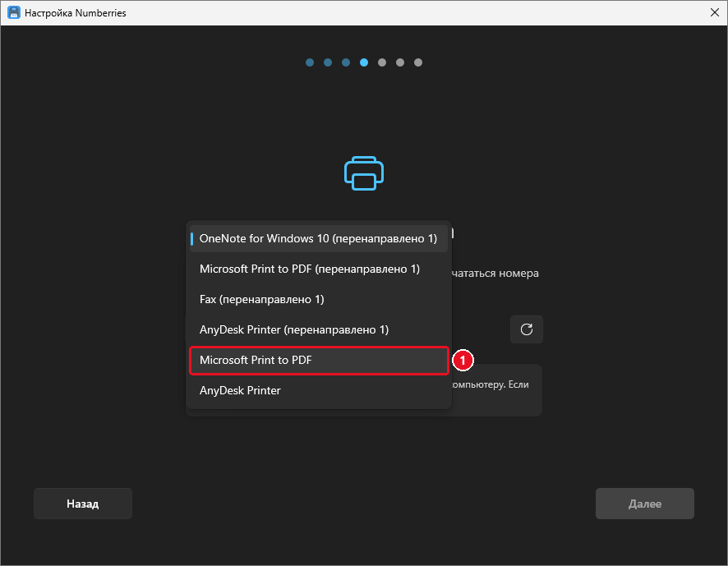Click the Далее button
728x566 pixels.
pyautogui.click(x=645, y=504)
